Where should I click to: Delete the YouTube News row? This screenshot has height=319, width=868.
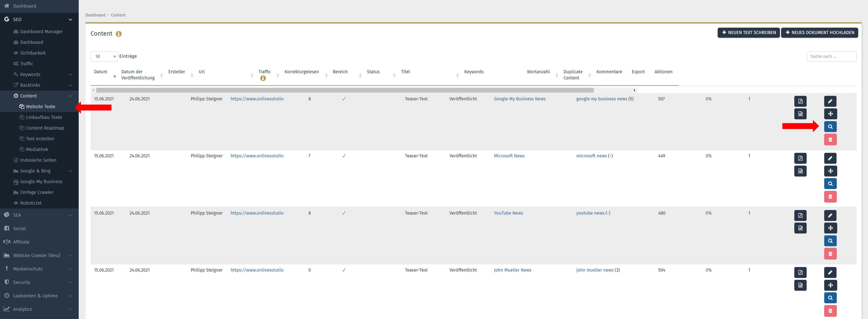tap(830, 254)
